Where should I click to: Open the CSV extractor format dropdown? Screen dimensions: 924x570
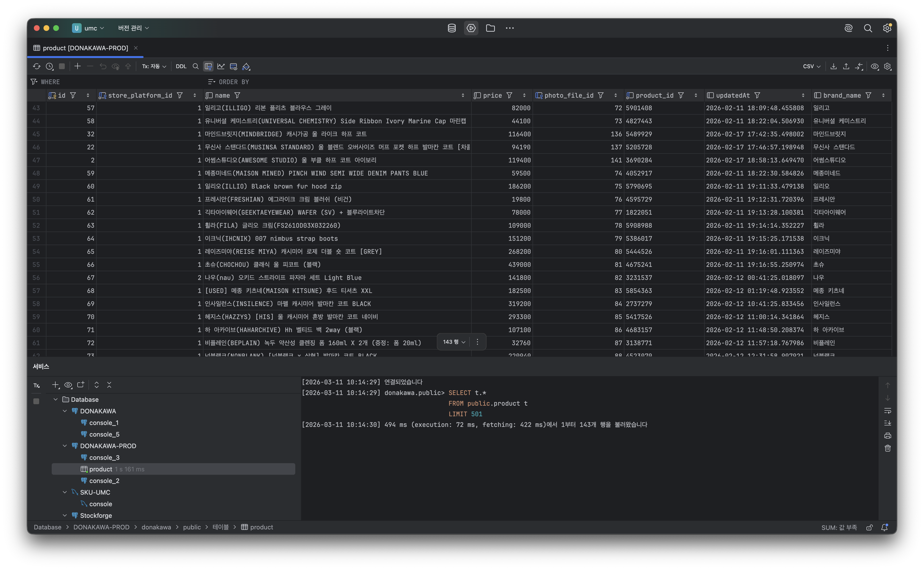(811, 66)
